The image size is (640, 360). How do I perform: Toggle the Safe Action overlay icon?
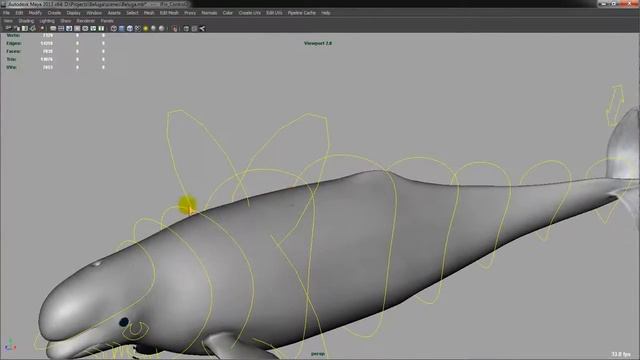coord(93,29)
